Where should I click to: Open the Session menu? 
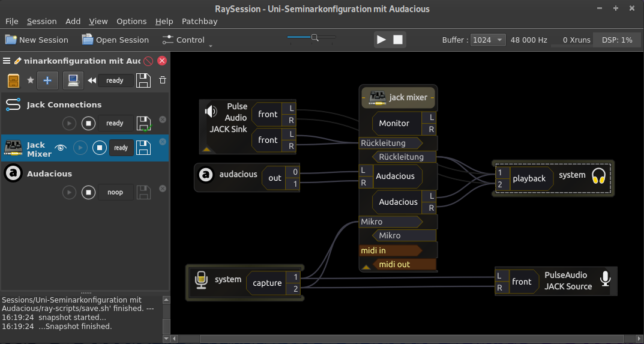[41, 21]
